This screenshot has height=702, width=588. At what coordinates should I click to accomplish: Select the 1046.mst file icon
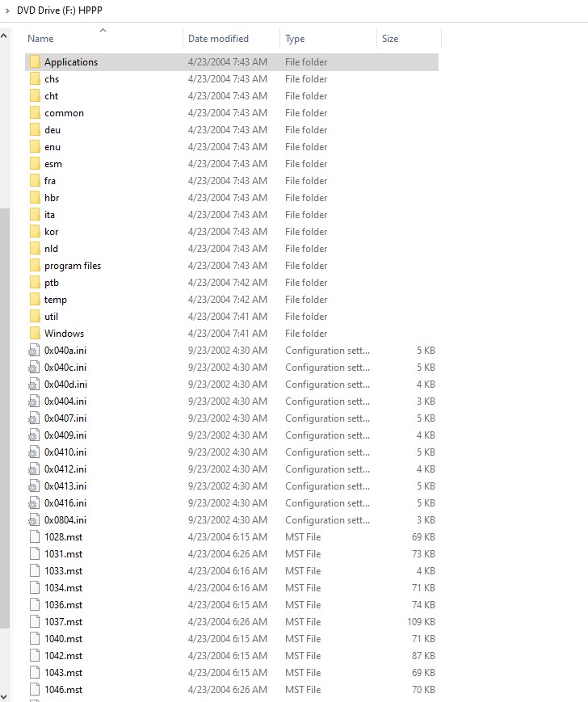tap(34, 690)
